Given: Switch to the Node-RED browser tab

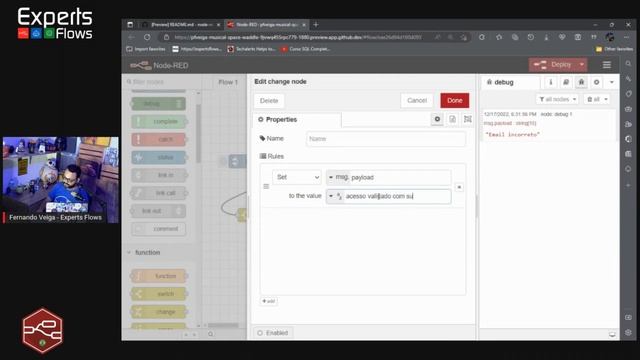Looking at the screenshot, I should pos(266,25).
